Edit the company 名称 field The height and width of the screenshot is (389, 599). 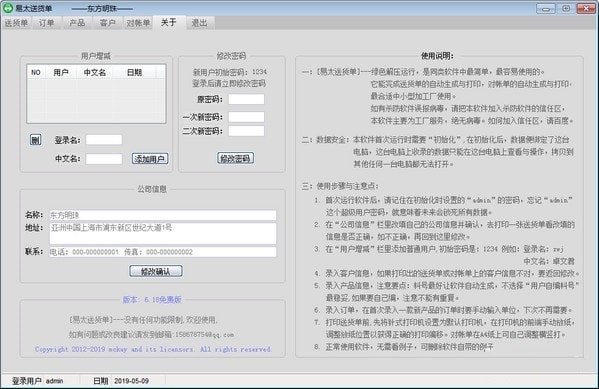tap(163, 215)
